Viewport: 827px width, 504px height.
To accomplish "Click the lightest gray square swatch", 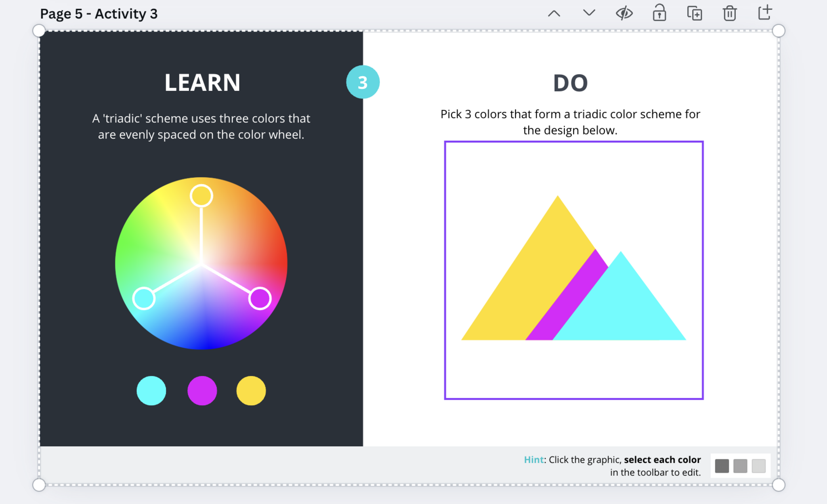I will tap(758, 466).
